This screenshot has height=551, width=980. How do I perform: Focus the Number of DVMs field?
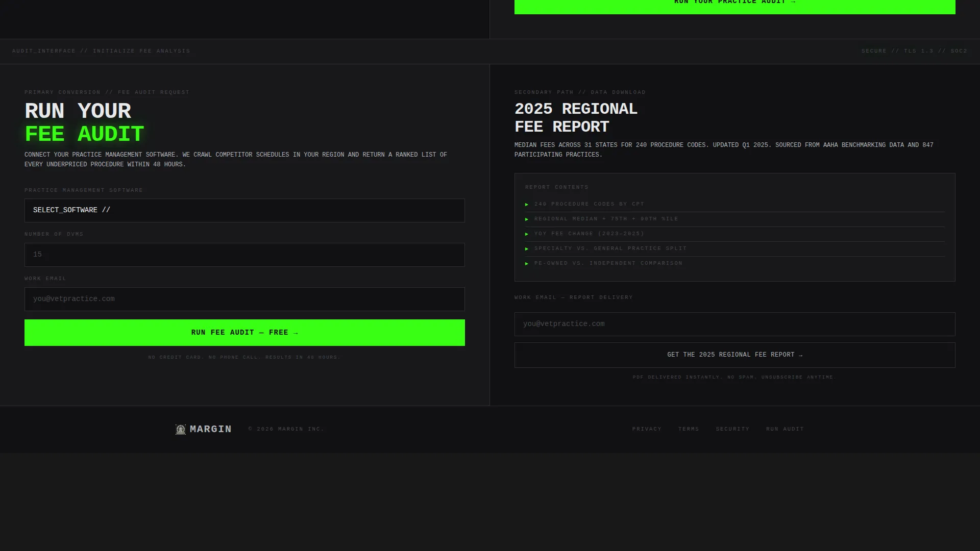tap(244, 255)
